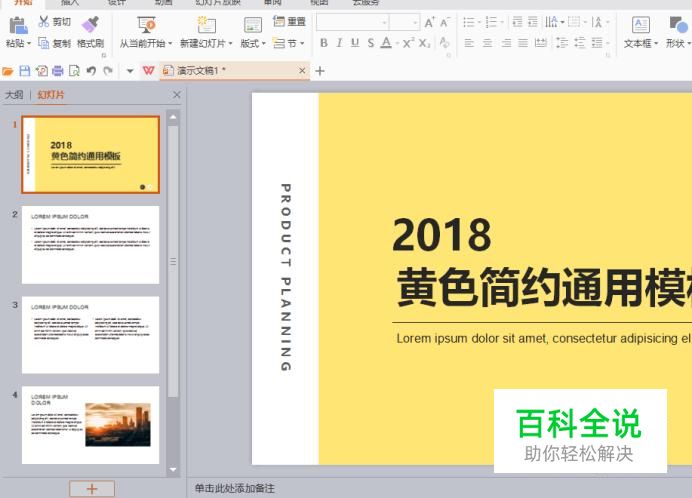Click the Format Painter brush icon
Screen dimensions: 692x498
[90, 24]
